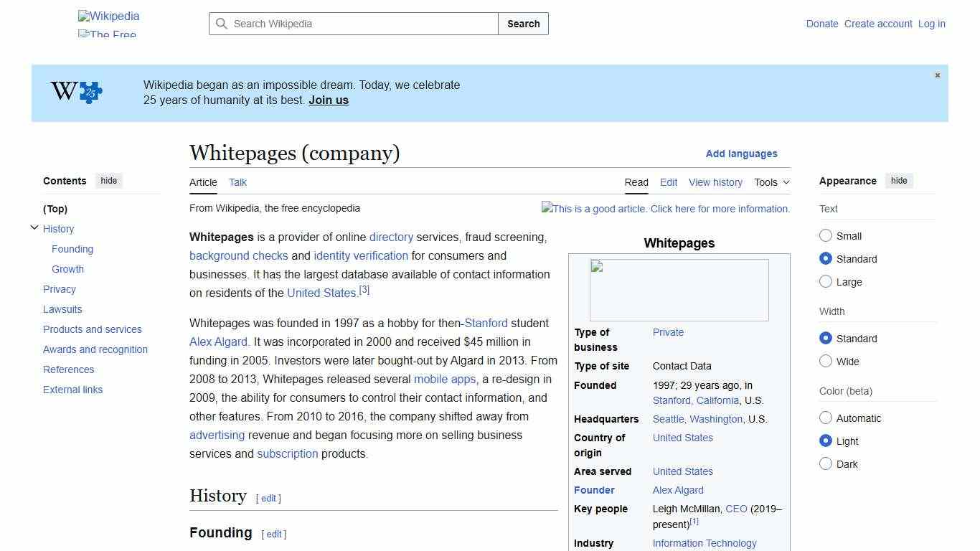Screen dimensions: 980x551
Task: Click the Wikipedia 25 puzzle logo in banner
Action: coord(75,93)
